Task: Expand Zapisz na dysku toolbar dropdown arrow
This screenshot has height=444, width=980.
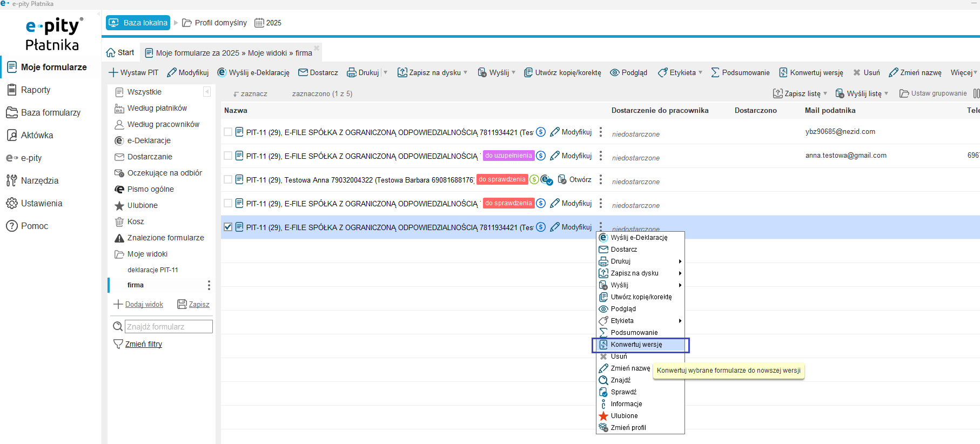Action: 466,72
